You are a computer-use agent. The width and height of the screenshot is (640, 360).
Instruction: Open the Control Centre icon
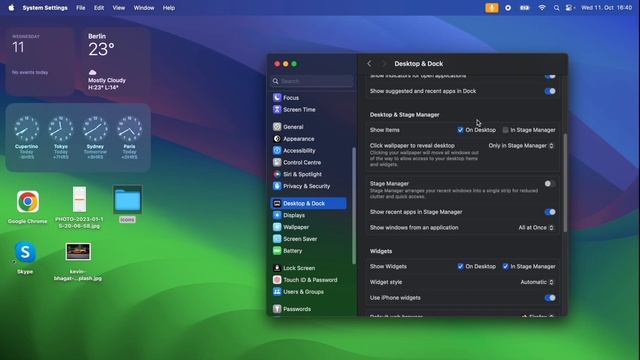tap(277, 162)
